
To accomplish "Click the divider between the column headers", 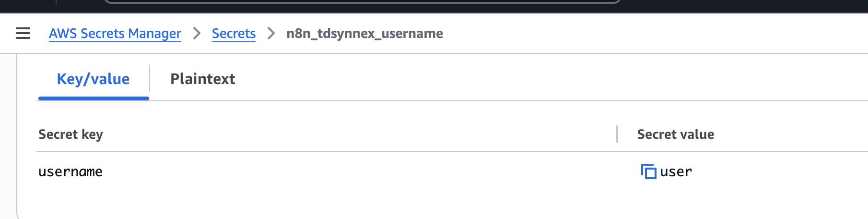I will (x=617, y=134).
